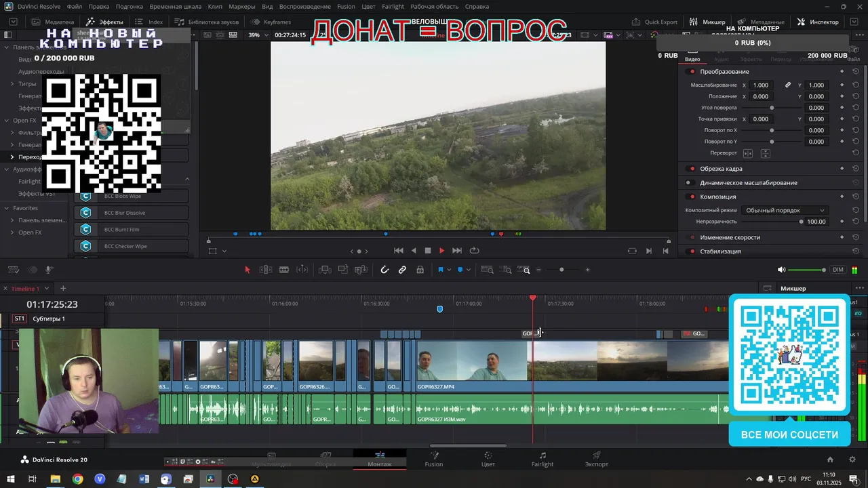The image size is (868, 488).
Task: Open the Правка menu
Action: [x=99, y=7]
